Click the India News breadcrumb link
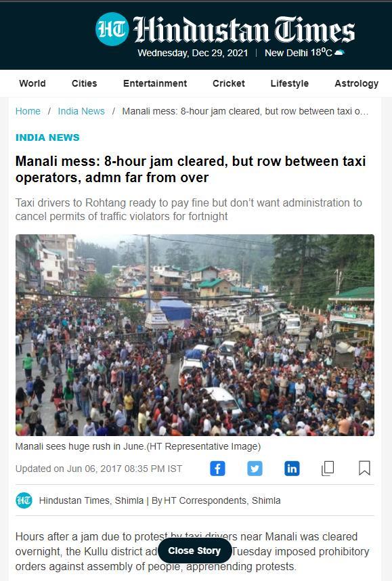Viewport: 392px width, 581px height. click(81, 111)
